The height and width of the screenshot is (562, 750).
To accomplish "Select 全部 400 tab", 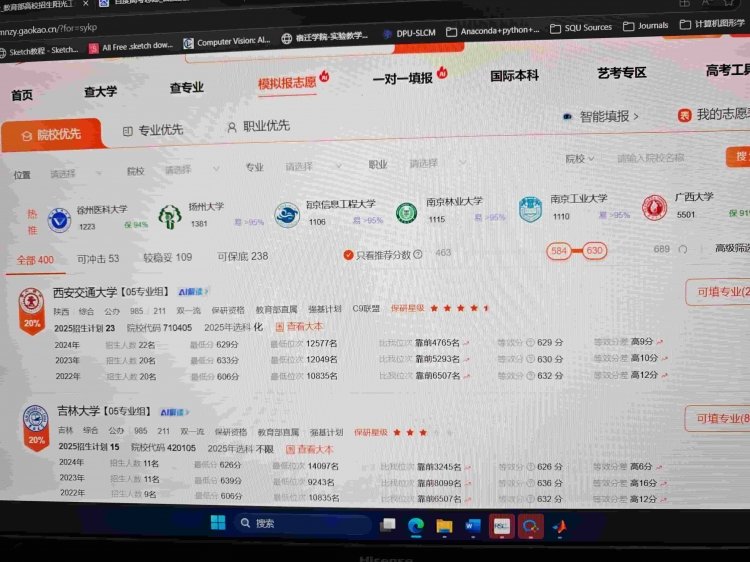I will [x=35, y=260].
